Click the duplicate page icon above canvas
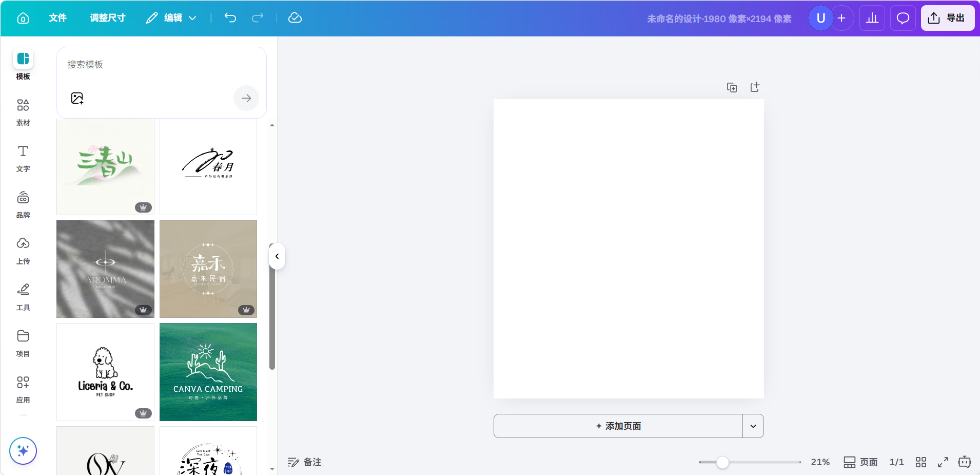Screen dimensions: 980x475 [732, 87]
